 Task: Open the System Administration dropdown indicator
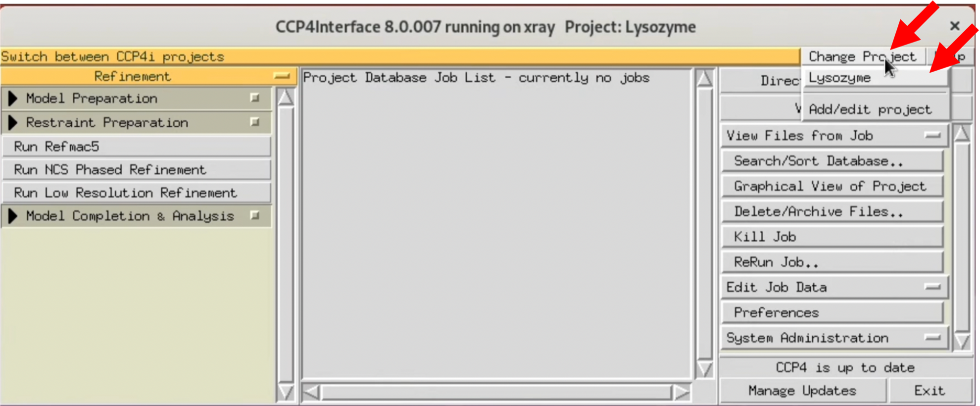click(x=932, y=338)
